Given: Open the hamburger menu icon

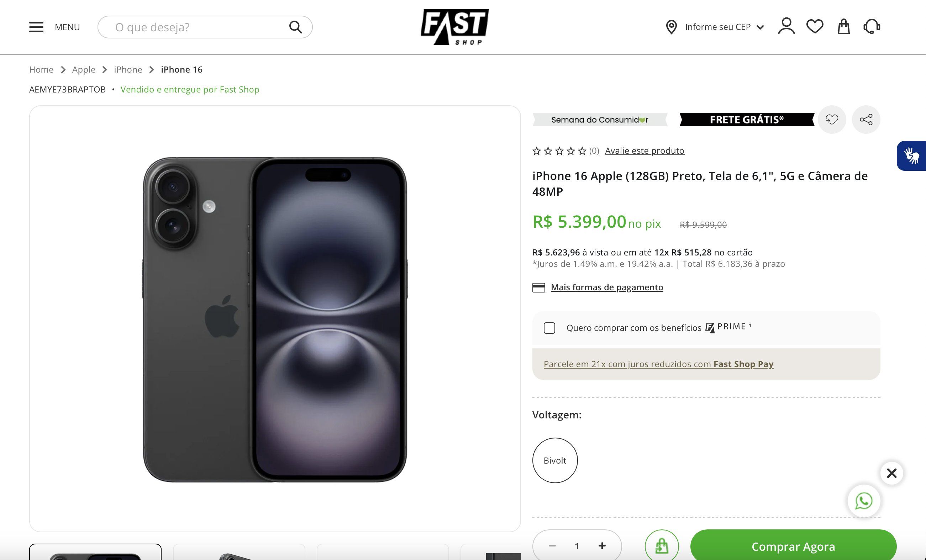Looking at the screenshot, I should click(x=36, y=27).
